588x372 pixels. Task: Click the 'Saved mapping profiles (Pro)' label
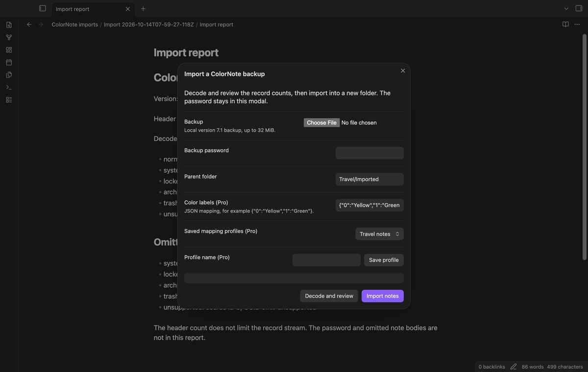pyautogui.click(x=220, y=231)
